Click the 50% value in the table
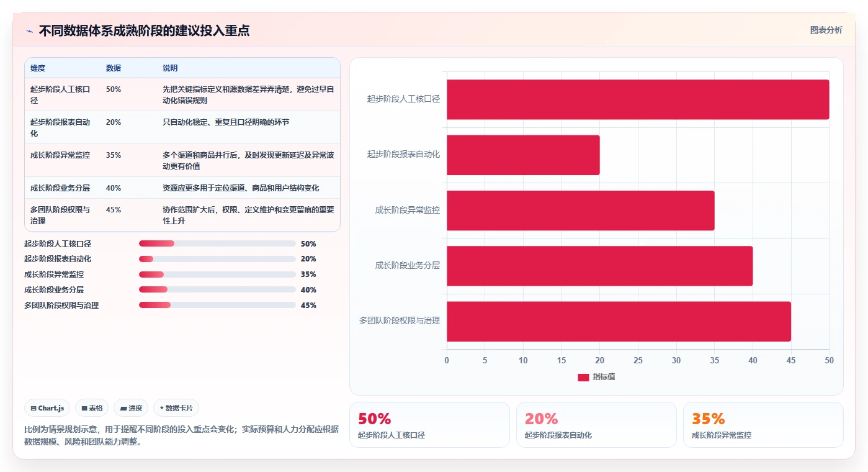868x472 pixels. [x=114, y=89]
